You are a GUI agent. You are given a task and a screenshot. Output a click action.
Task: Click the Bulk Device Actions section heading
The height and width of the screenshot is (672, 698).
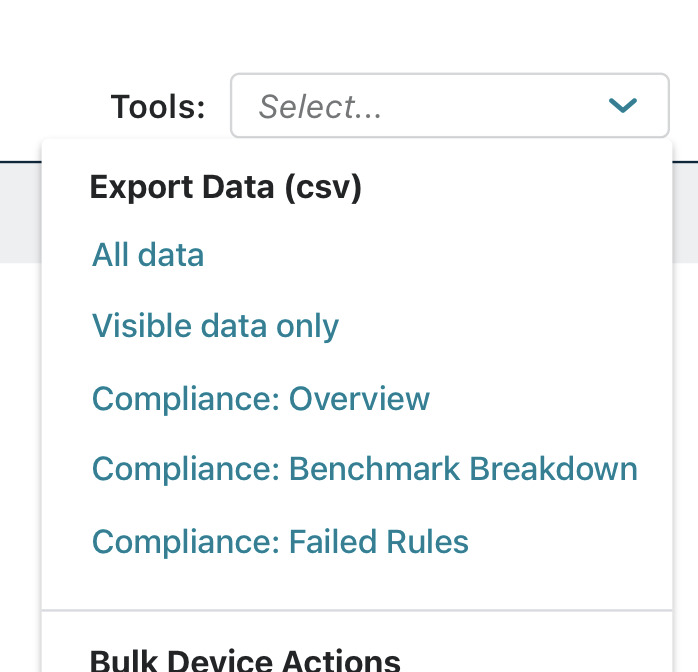245,660
